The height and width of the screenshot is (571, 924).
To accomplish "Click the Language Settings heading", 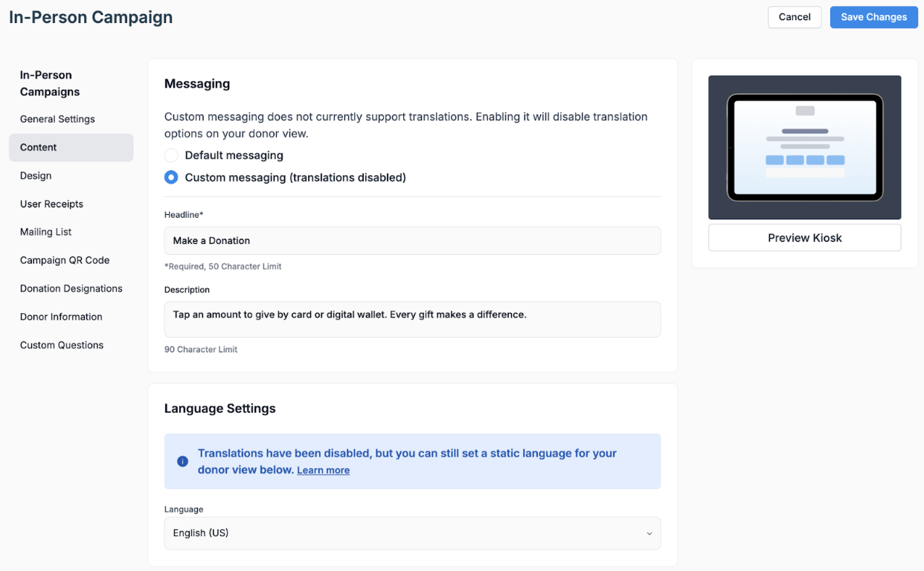I will click(x=219, y=408).
